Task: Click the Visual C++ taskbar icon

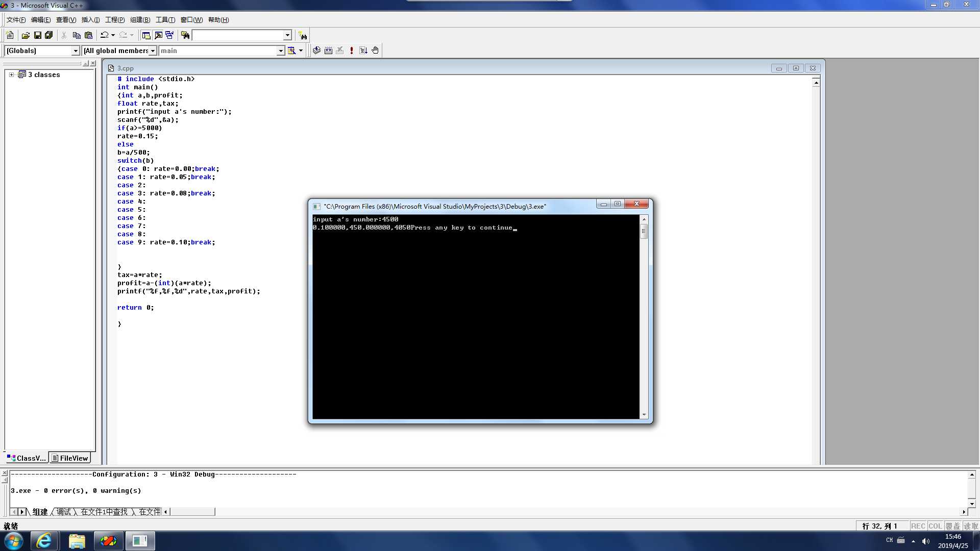Action: pos(108,541)
